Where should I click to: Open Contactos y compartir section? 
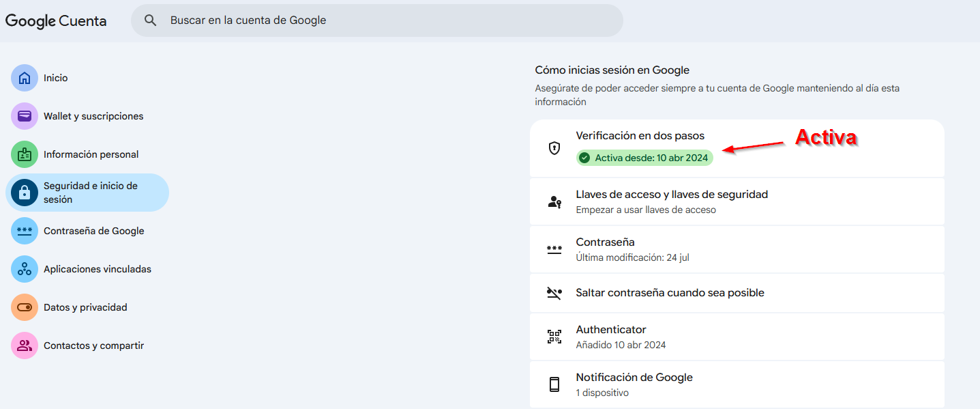pos(87,345)
